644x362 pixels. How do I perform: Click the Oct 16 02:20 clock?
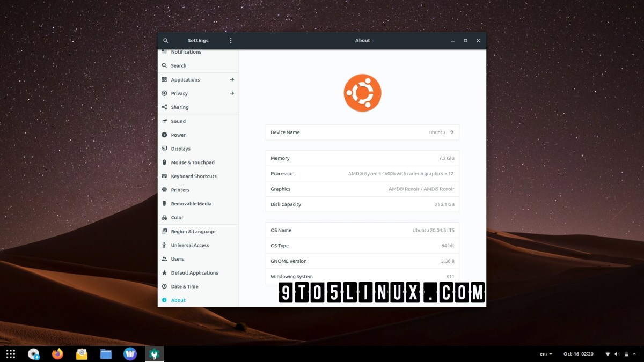(x=579, y=354)
